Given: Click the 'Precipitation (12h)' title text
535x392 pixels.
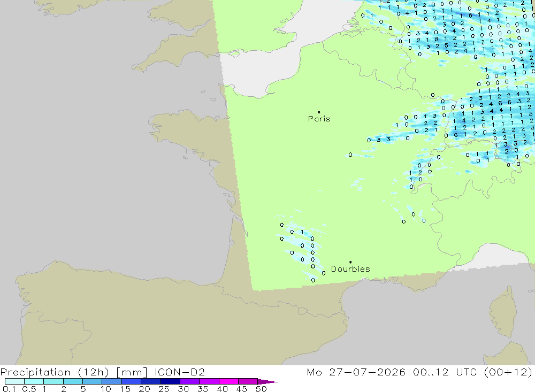Looking at the screenshot, I should (x=55, y=372).
